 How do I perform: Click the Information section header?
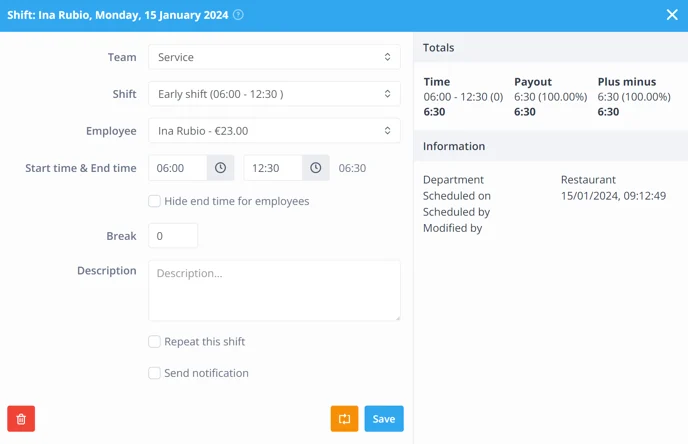click(x=551, y=146)
